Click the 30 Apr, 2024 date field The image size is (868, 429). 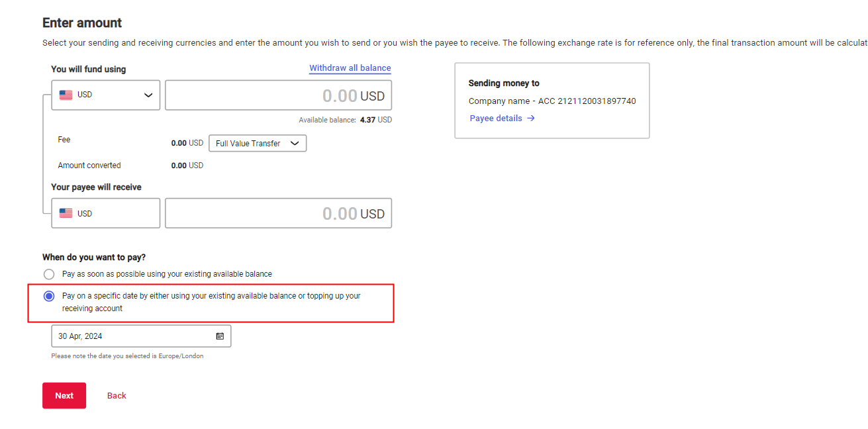click(x=132, y=336)
